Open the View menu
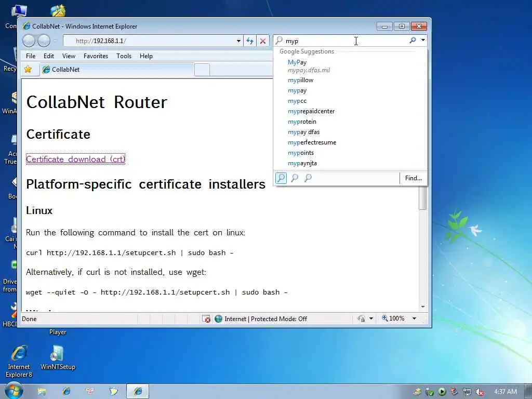 coord(69,56)
